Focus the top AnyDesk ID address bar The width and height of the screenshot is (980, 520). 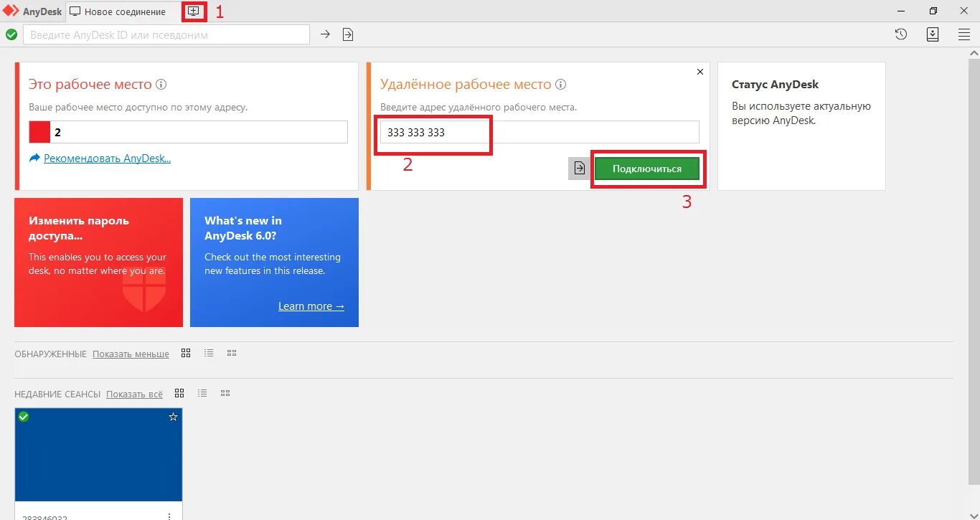166,34
